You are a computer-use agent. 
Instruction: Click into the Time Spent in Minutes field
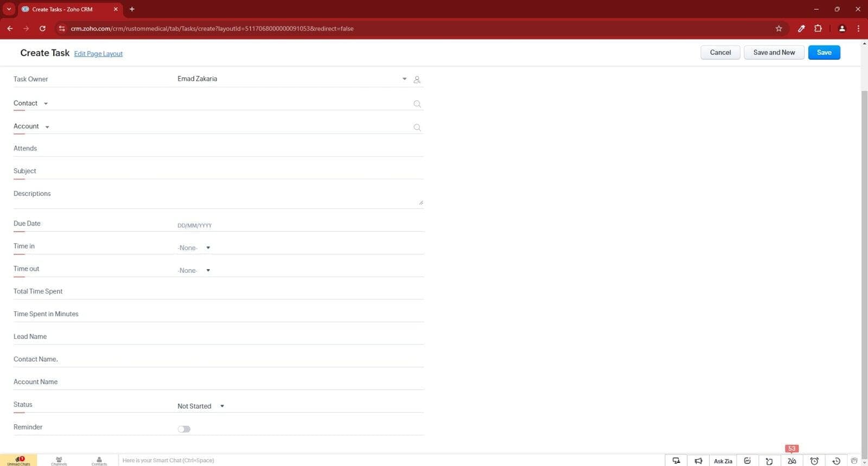300,315
